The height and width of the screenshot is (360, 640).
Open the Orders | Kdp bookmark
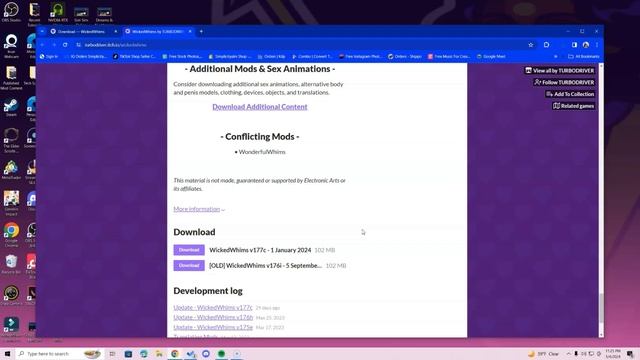point(271,56)
